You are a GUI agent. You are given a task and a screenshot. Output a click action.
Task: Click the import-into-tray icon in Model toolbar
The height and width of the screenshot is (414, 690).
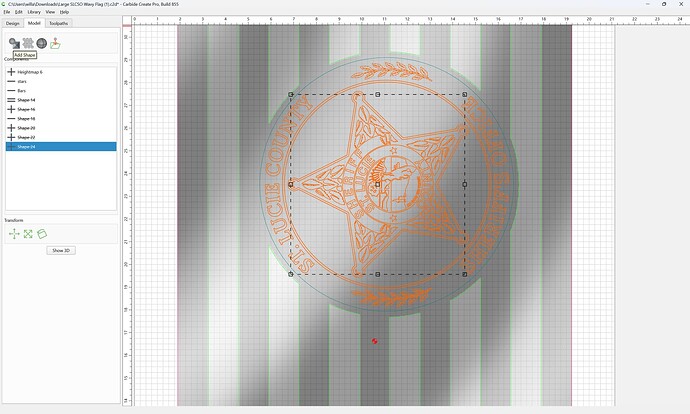[x=55, y=43]
